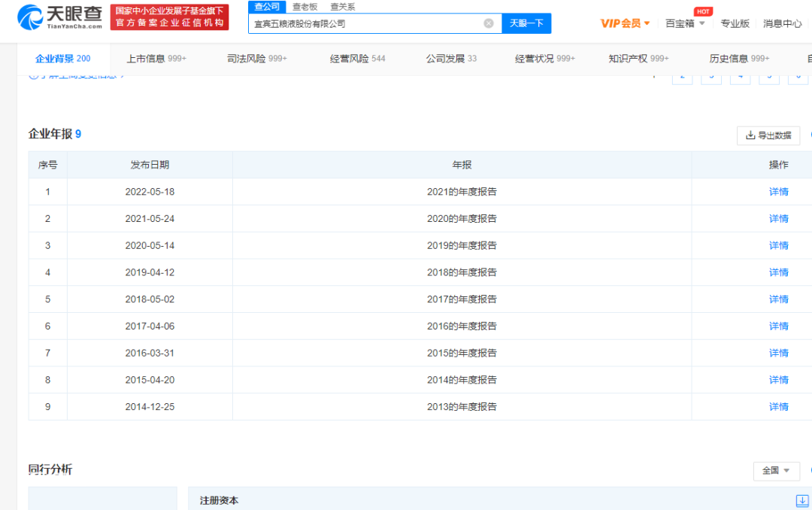Click the 2017的年度报告 cell

coord(462,299)
